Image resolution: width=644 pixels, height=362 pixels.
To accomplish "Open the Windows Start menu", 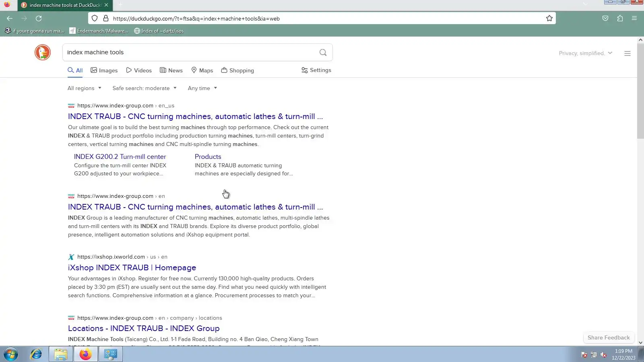I will [11, 354].
